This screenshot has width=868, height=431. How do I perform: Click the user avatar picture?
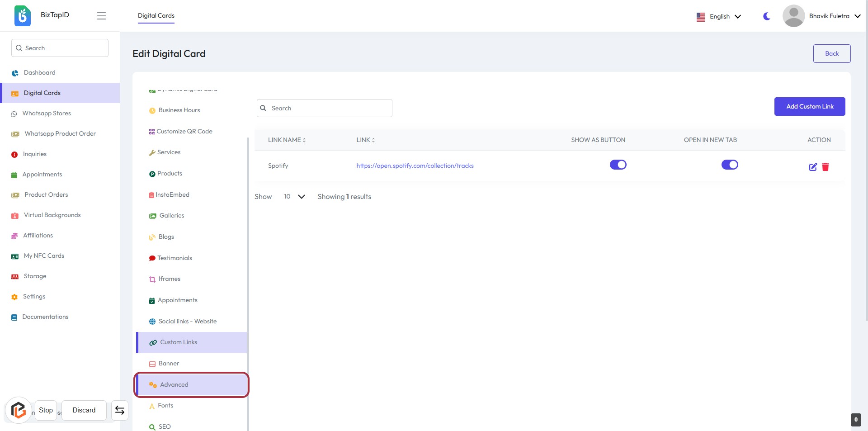click(x=793, y=16)
